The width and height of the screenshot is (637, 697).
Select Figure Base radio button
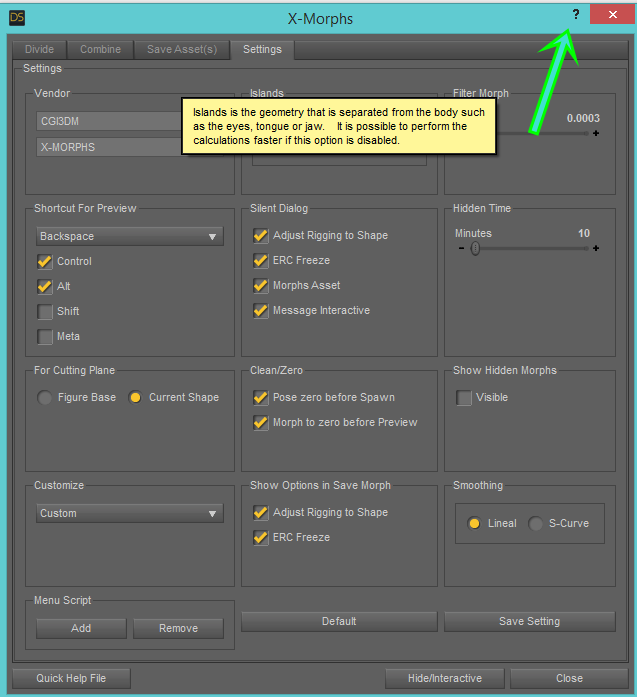(x=44, y=397)
